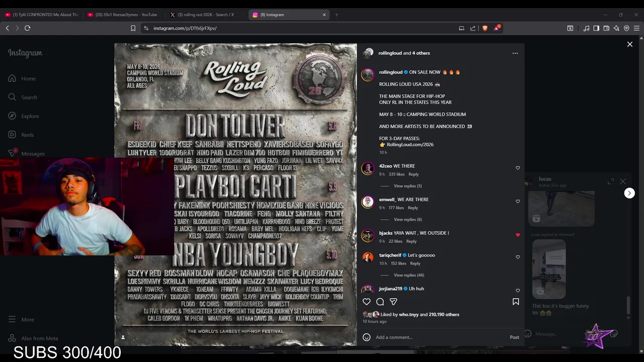The height and width of the screenshot is (362, 644).
Task: Expand View replies (5) under 42ceo
Action: pos(408,186)
